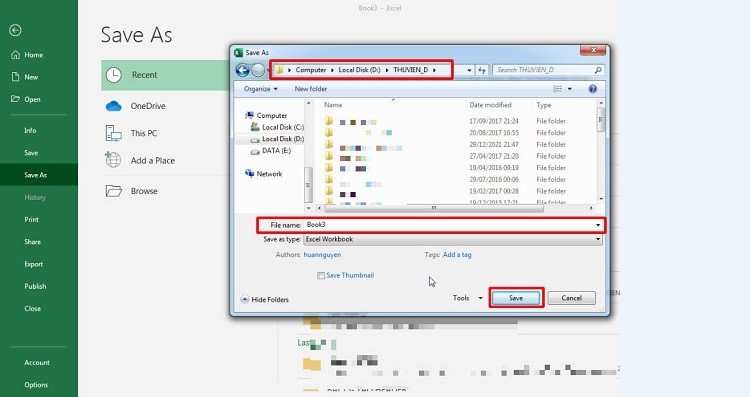Open the Info page
This screenshot has height=397, width=750.
point(30,130)
